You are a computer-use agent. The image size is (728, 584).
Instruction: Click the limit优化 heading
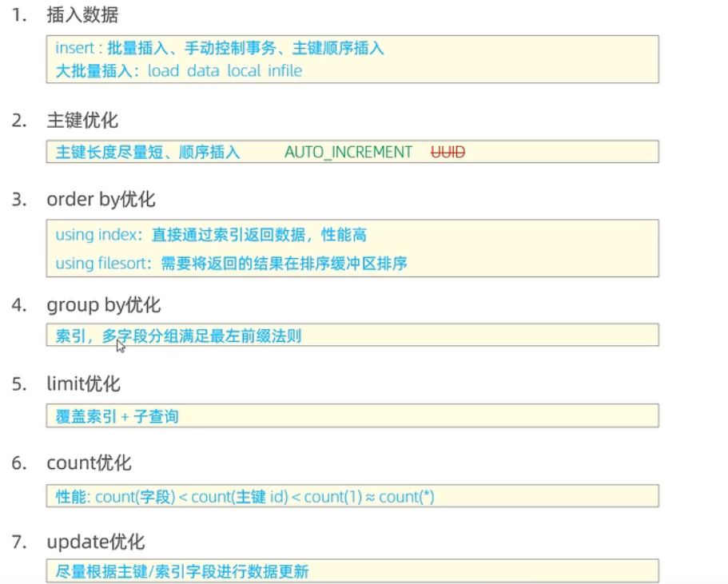(83, 384)
